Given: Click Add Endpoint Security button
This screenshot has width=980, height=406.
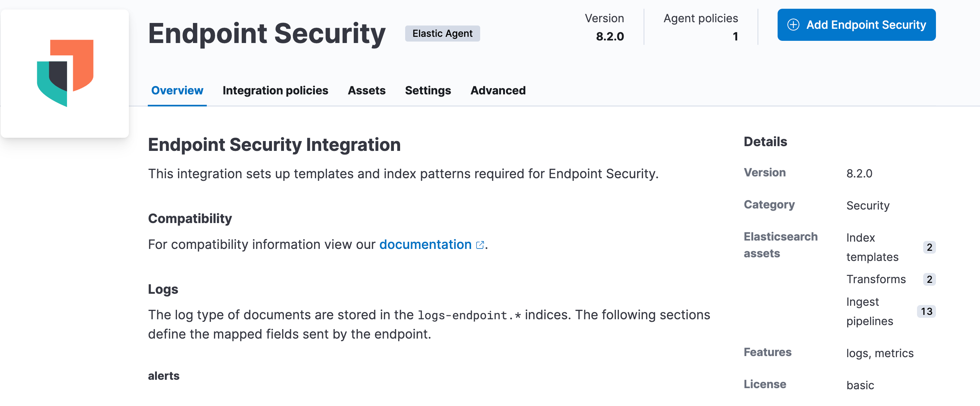Looking at the screenshot, I should click(x=856, y=25).
